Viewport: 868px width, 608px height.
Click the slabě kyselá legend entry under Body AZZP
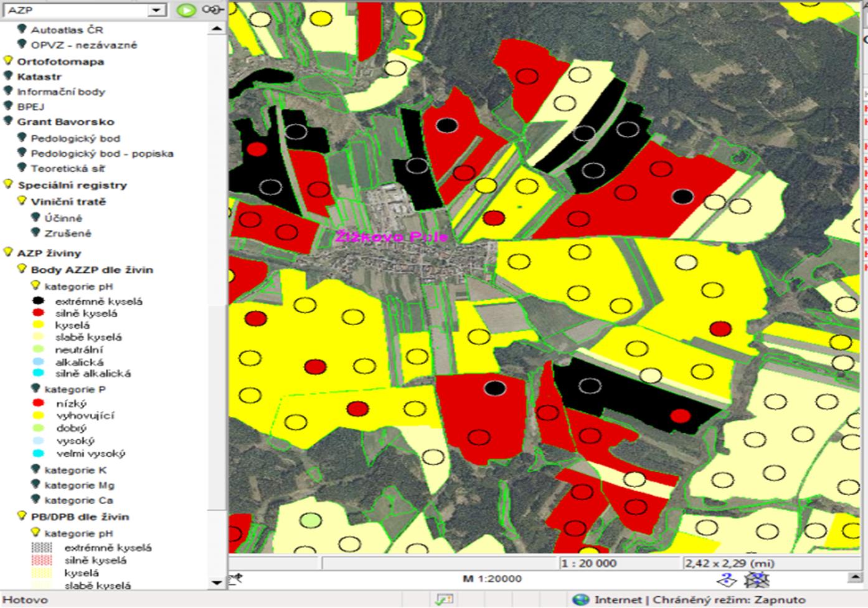click(88, 337)
